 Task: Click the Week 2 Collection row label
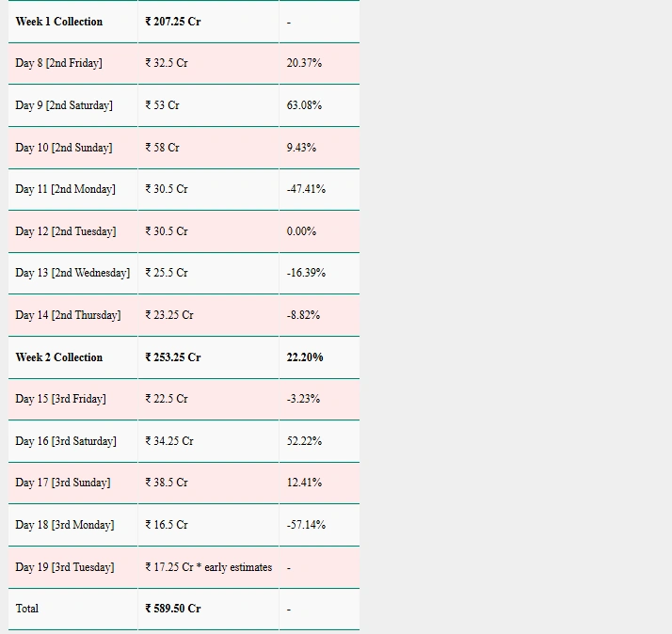pyautogui.click(x=59, y=357)
